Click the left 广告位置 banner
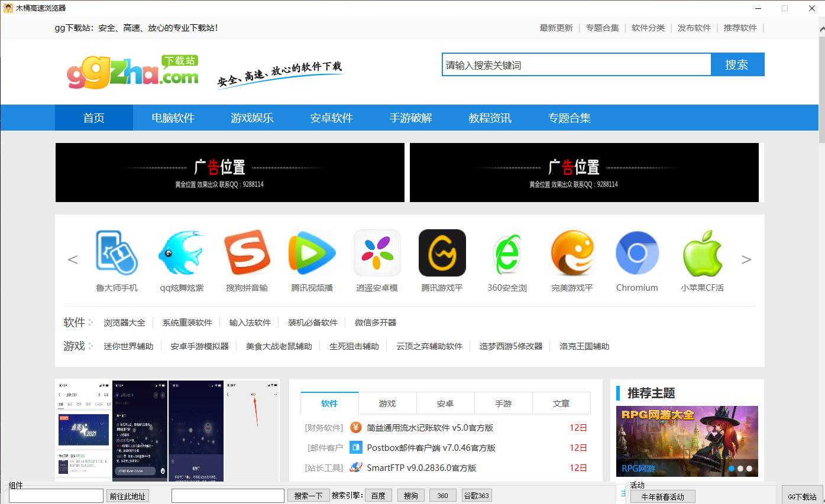Image resolution: width=825 pixels, height=504 pixels. coord(230,173)
